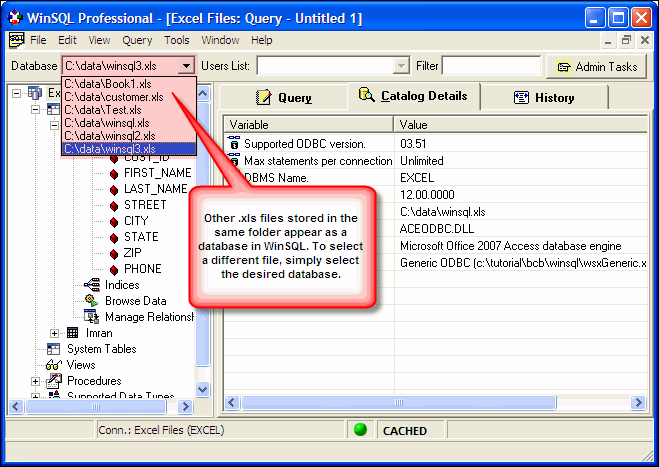The image size is (659, 467).
Task: Click tree panel scroll up arrow
Action: (x=203, y=93)
